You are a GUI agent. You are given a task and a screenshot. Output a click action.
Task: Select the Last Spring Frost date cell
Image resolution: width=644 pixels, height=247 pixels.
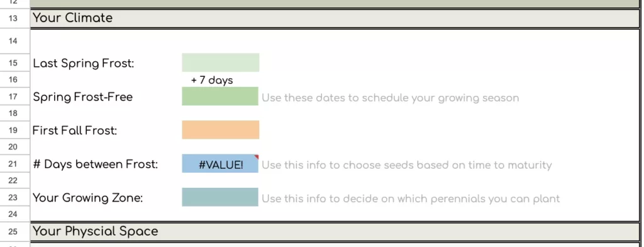coord(221,62)
